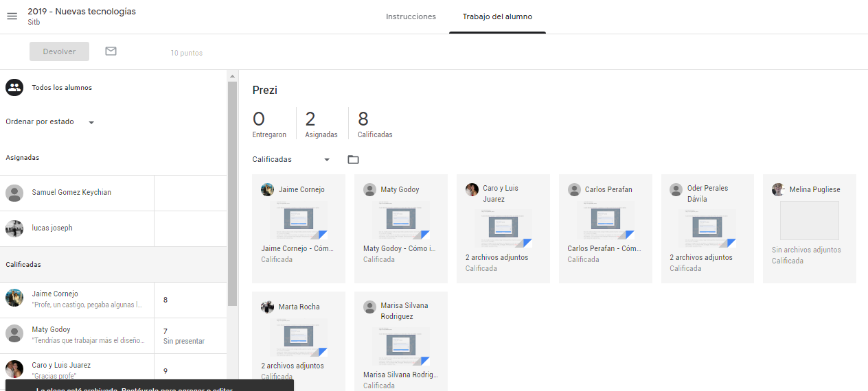Open Maty Godoy's document thumbnail

(x=400, y=222)
